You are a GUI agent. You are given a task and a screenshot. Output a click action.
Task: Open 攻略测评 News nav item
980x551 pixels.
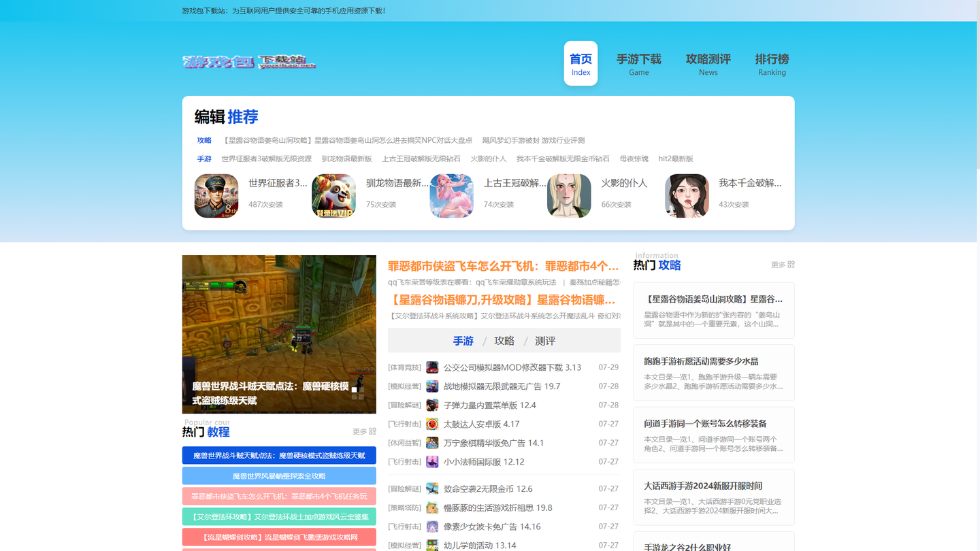pyautogui.click(x=708, y=64)
